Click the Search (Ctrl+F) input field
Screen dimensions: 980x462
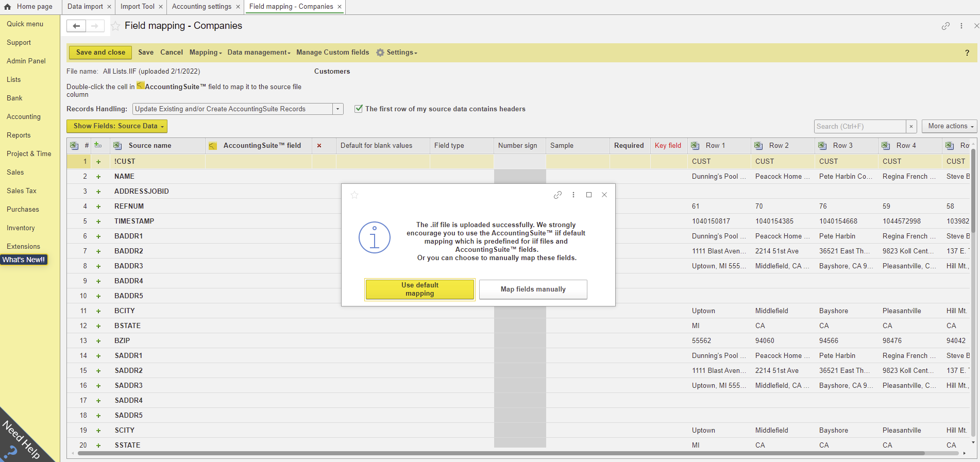[x=860, y=126]
